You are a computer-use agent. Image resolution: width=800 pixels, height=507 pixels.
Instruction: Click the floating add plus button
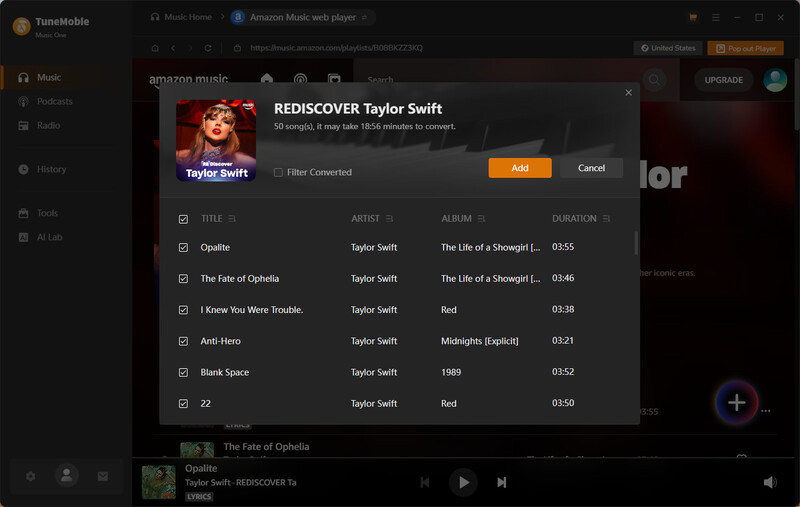click(x=736, y=403)
